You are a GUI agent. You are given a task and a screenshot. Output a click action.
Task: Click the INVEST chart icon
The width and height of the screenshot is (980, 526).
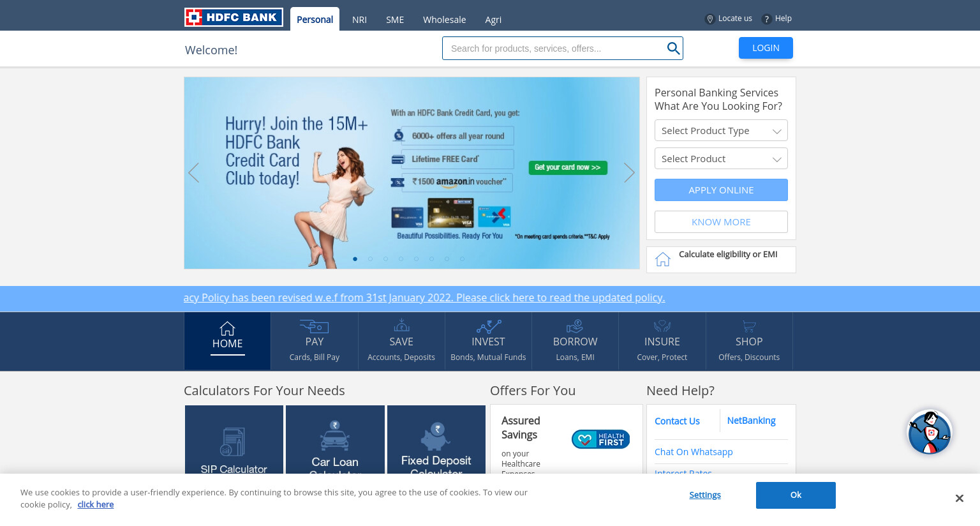tap(489, 326)
